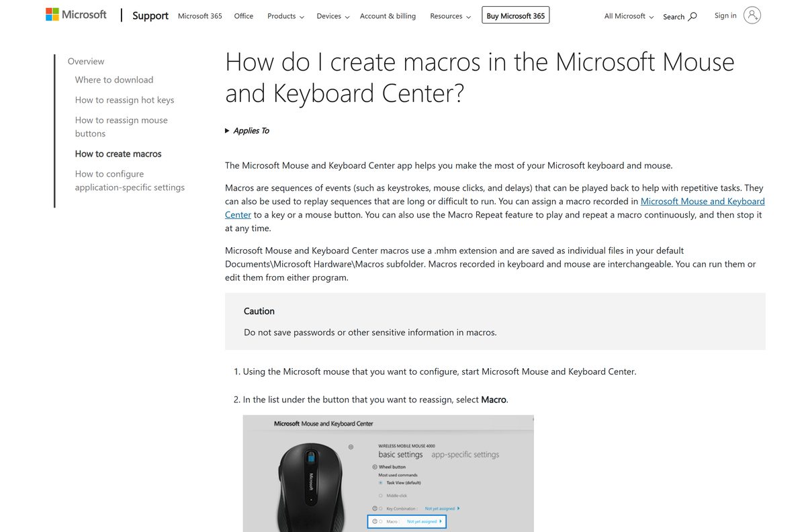Open Where to download sidebar link
This screenshot has height=532, width=806.
114,80
